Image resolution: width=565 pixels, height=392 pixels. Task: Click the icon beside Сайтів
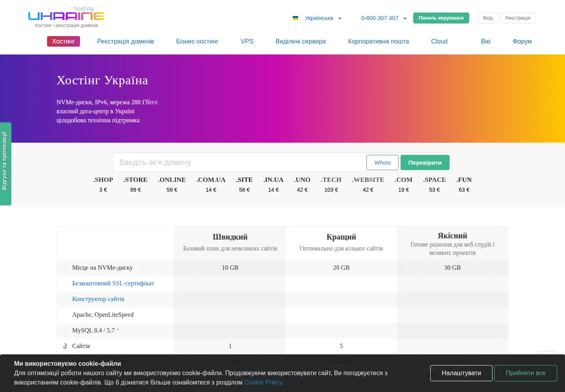65,346
